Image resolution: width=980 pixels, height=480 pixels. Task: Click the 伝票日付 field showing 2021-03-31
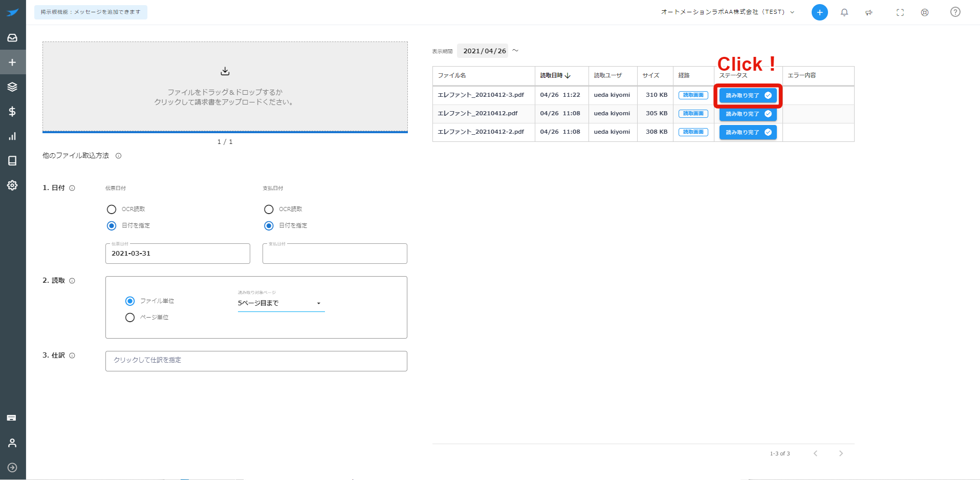point(178,254)
